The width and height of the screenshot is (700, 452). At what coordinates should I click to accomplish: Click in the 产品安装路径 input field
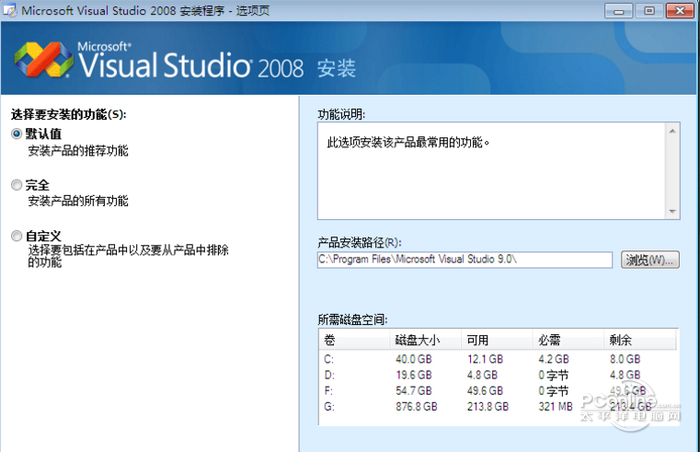tap(465, 259)
